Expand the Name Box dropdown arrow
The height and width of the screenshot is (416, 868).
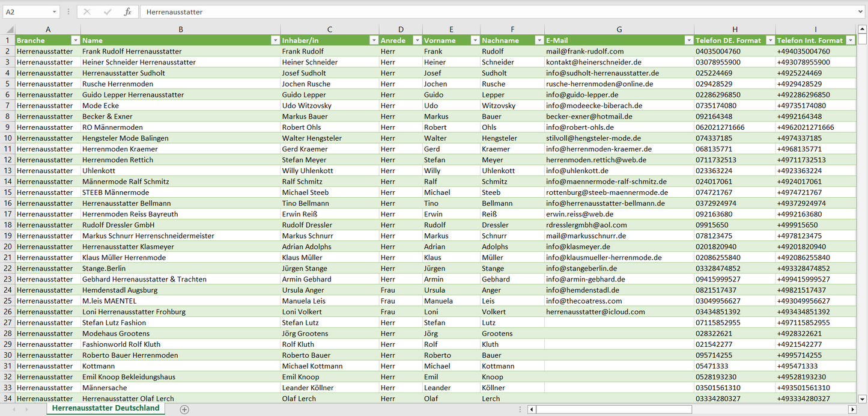coord(54,12)
